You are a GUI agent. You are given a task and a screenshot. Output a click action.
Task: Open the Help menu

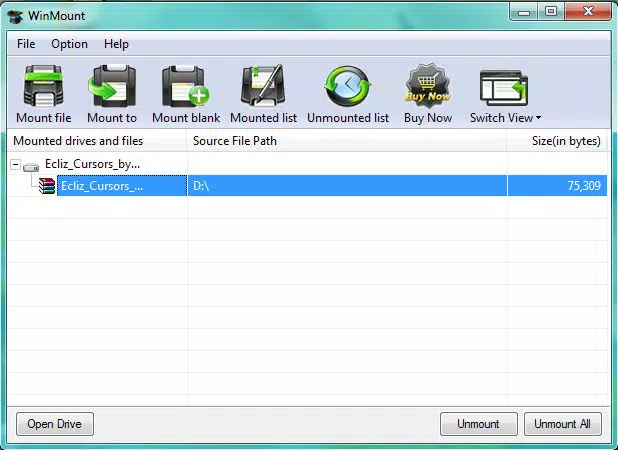[x=116, y=44]
